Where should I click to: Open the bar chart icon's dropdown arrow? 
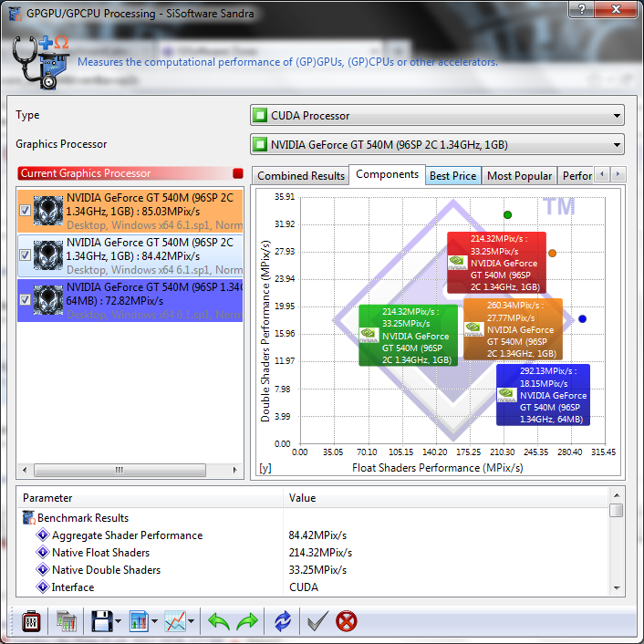[154, 621]
